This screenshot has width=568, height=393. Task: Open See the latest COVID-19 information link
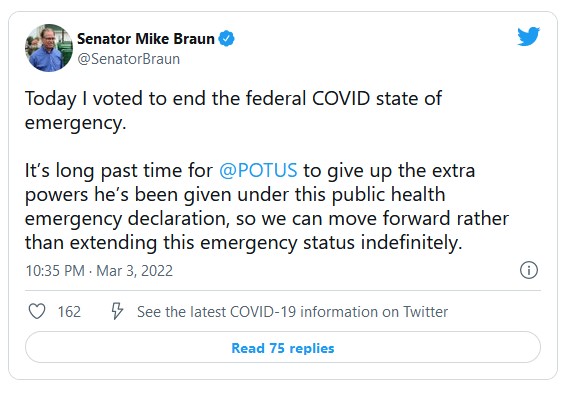(292, 312)
